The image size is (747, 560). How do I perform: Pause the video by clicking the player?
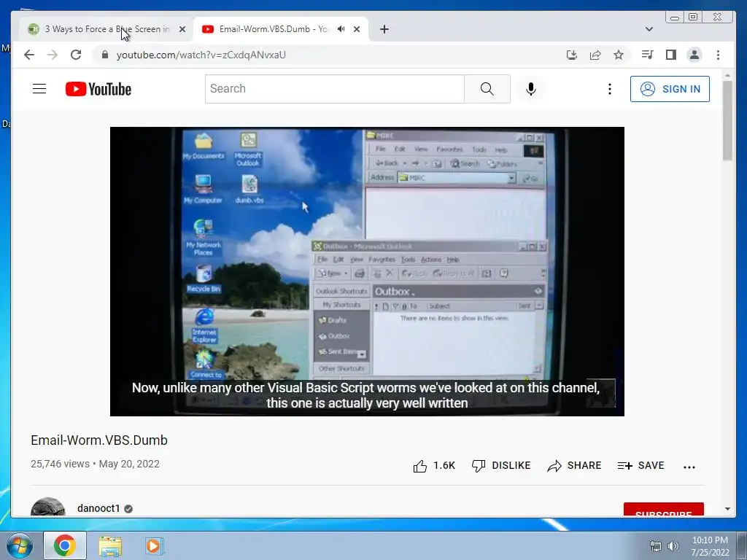point(367,271)
